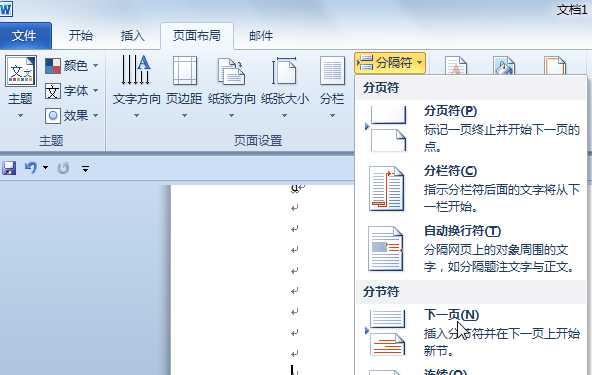Click the 纸张大小 paper size icon
The width and height of the screenshot is (592, 375).
point(284,71)
